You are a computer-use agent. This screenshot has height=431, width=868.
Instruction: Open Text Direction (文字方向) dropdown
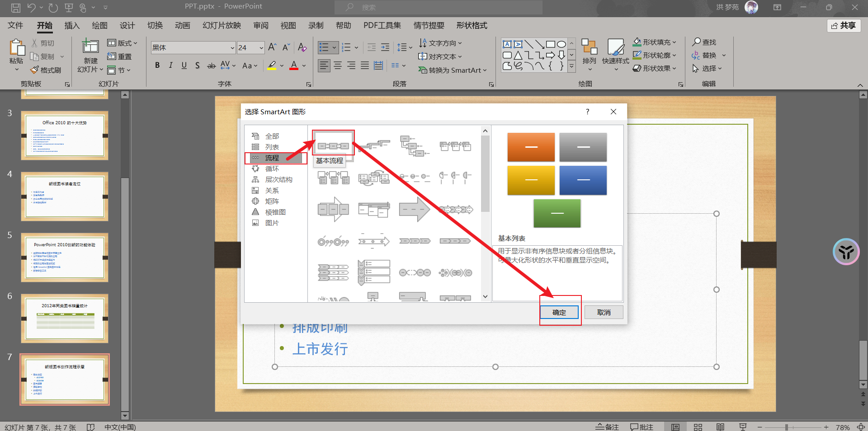[x=440, y=43]
